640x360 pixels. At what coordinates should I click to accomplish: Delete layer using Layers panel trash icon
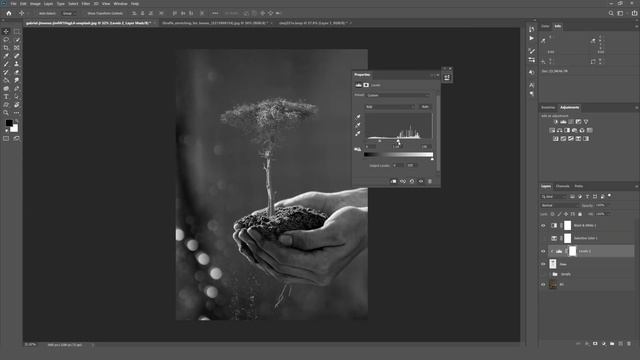tap(629, 344)
